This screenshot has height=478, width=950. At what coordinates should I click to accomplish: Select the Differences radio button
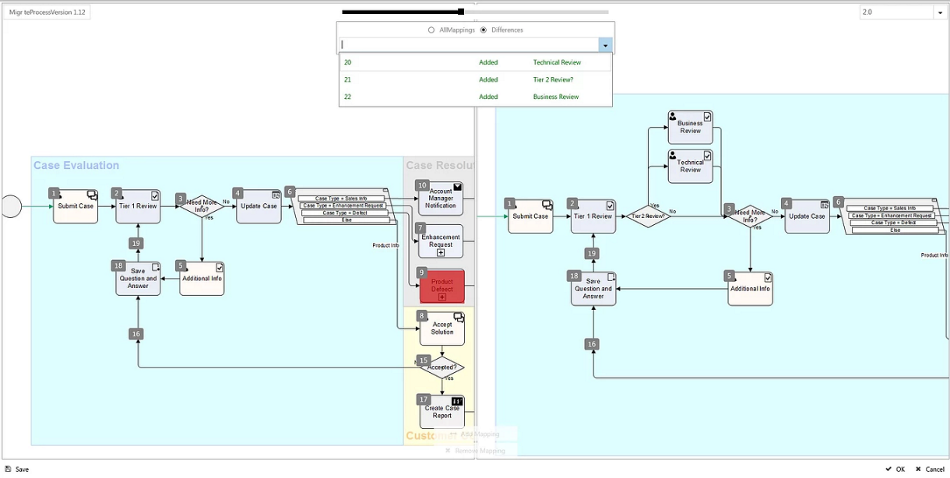pos(483,30)
